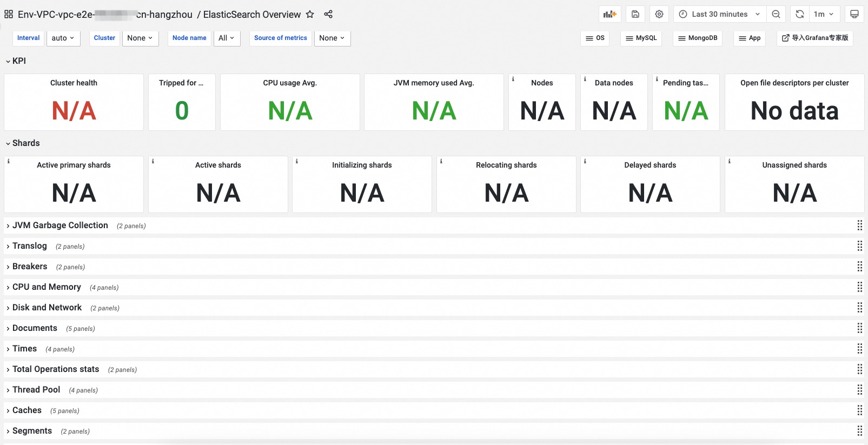Star the ElasticSearch Overview dashboard
Viewport: 868px width, 445px height.
pos(310,14)
